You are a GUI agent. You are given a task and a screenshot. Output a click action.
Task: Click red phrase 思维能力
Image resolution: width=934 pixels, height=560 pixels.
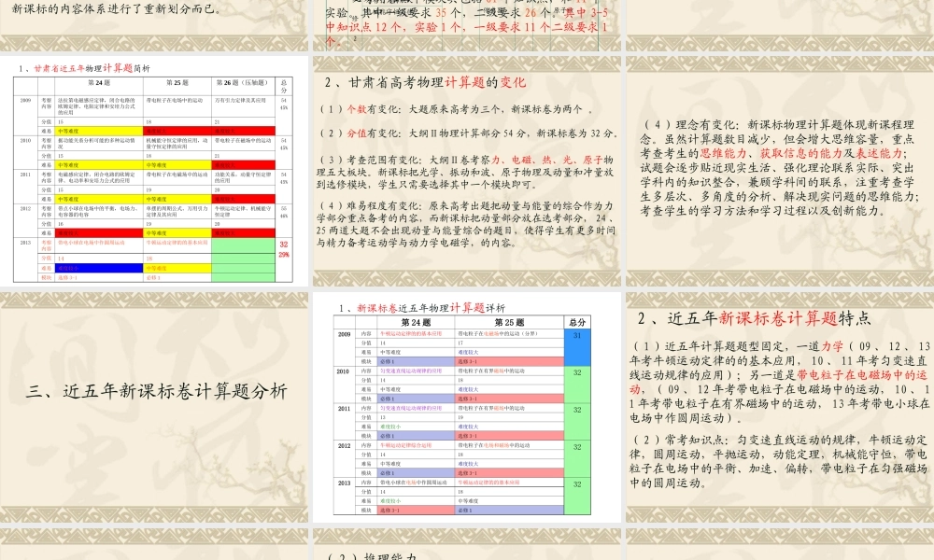pyautogui.click(x=723, y=153)
